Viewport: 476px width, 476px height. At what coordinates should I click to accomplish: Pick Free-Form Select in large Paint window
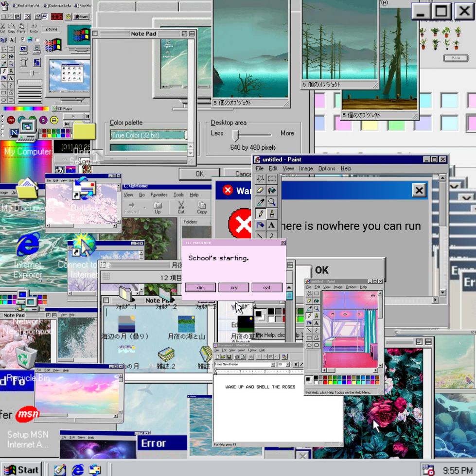pyautogui.click(x=260, y=179)
